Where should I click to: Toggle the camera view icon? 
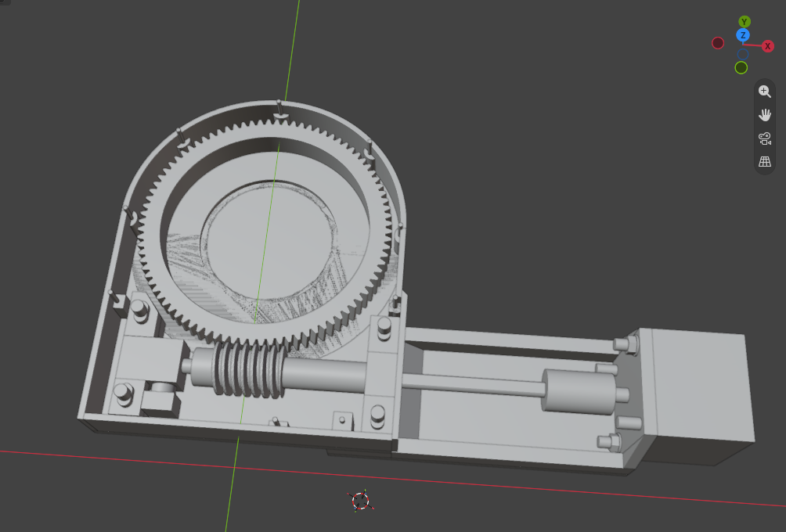coord(764,138)
